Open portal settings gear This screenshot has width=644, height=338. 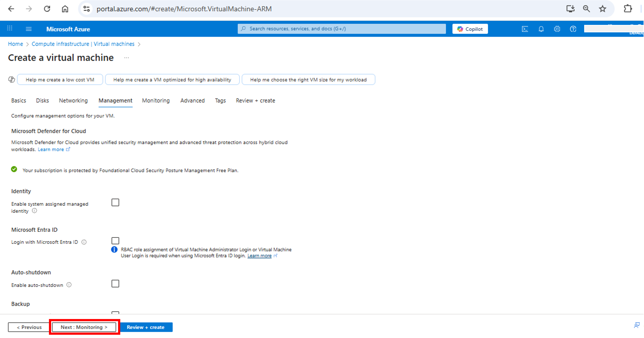point(557,29)
